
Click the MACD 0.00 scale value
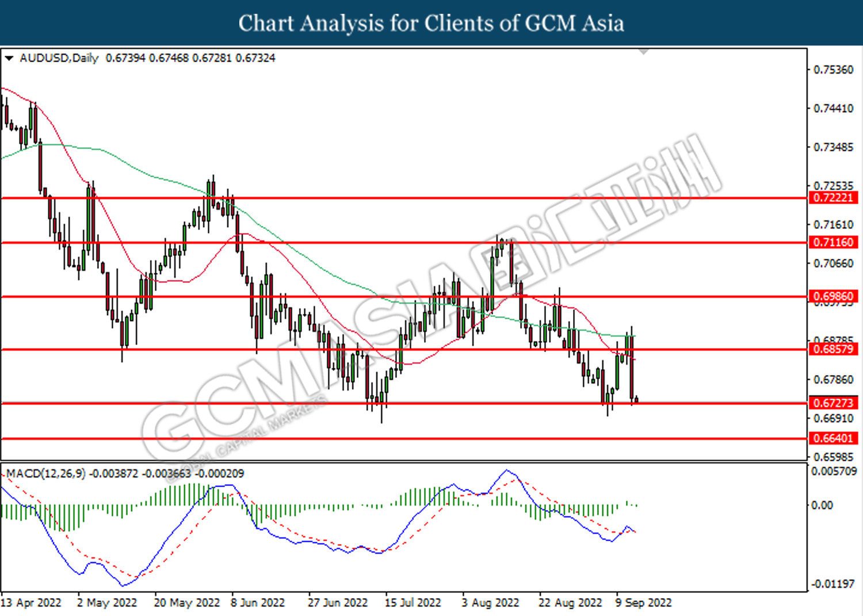coord(822,505)
